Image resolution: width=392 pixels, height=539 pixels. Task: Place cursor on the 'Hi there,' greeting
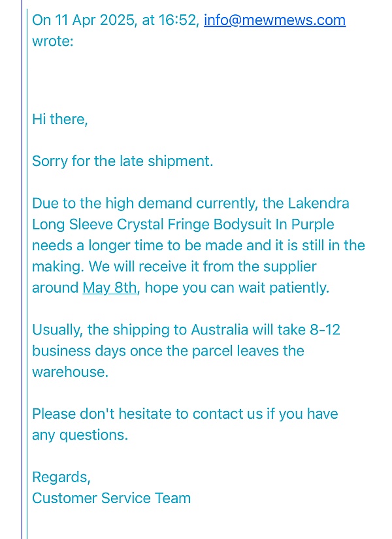coord(60,120)
